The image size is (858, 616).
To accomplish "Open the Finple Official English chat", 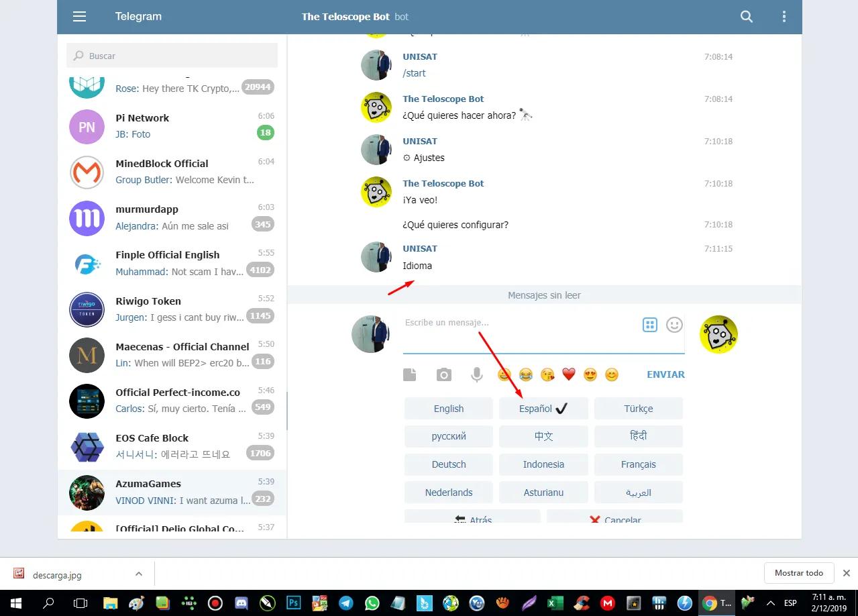I will coord(172,264).
